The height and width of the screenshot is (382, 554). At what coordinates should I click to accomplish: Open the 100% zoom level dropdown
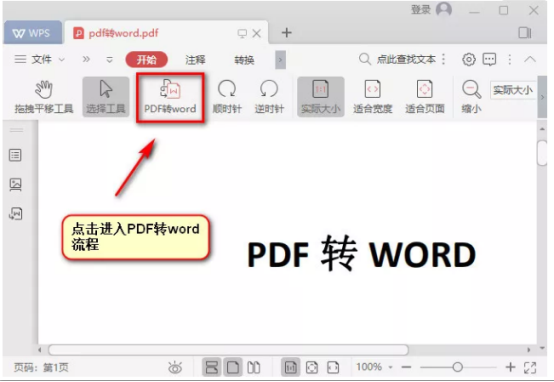pos(390,367)
